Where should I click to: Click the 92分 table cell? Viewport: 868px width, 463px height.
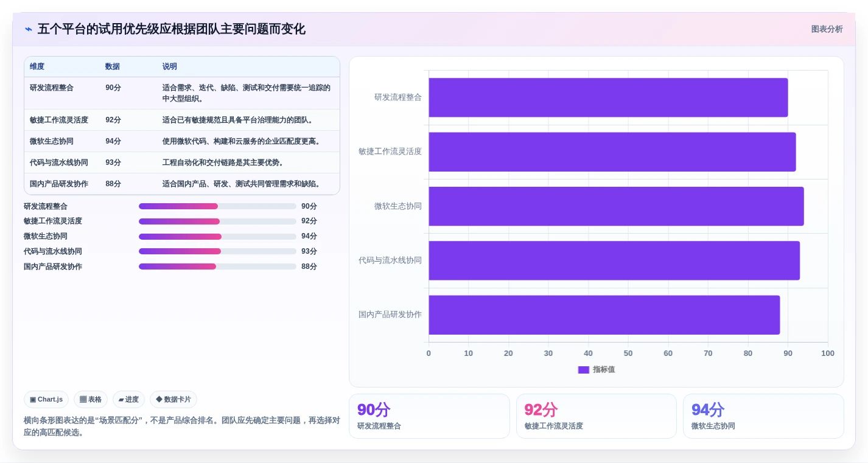click(113, 120)
